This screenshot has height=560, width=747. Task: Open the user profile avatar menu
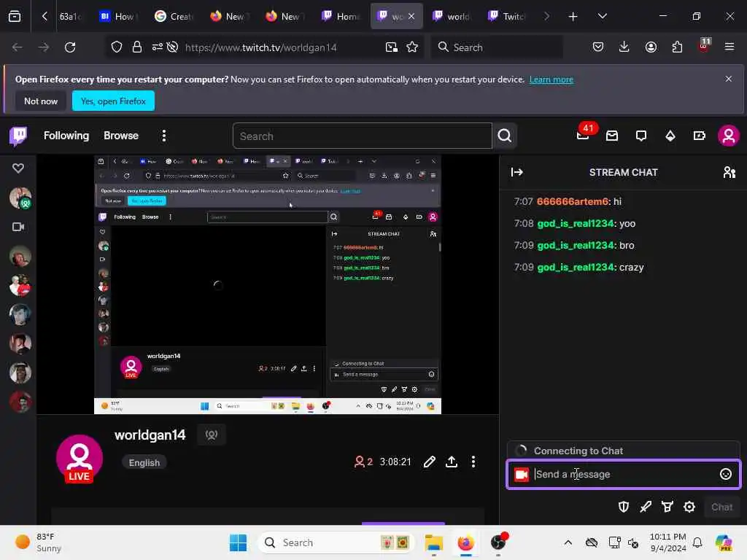click(729, 136)
